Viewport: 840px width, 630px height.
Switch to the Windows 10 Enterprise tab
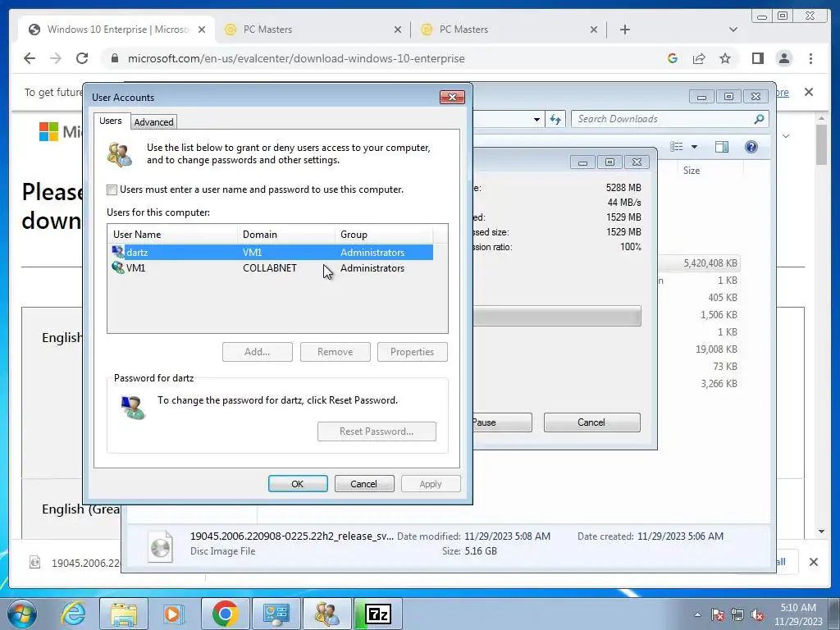coord(116,30)
